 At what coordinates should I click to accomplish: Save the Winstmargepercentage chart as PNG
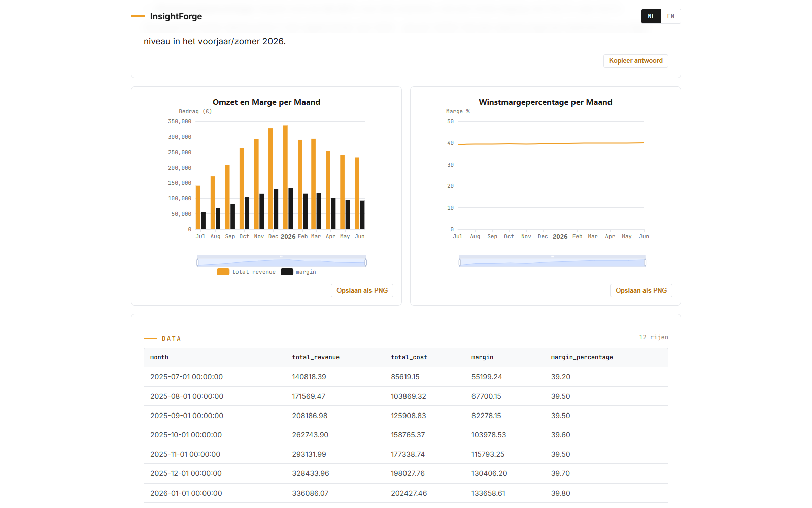click(641, 291)
